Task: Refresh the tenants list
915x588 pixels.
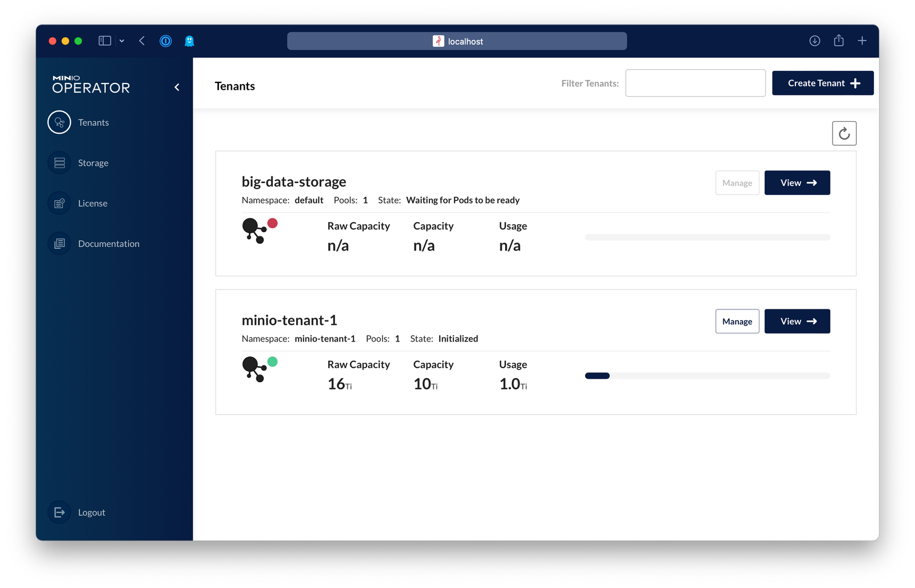Action: [x=844, y=133]
